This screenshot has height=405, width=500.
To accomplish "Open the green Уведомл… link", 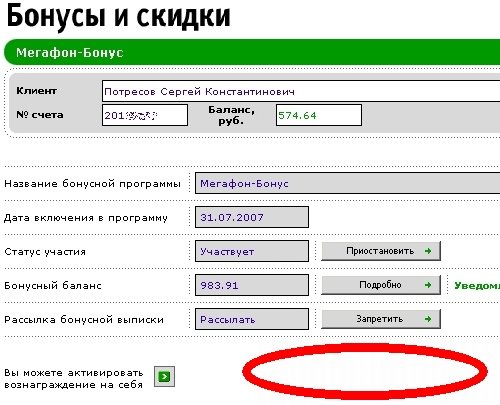I will click(477, 286).
